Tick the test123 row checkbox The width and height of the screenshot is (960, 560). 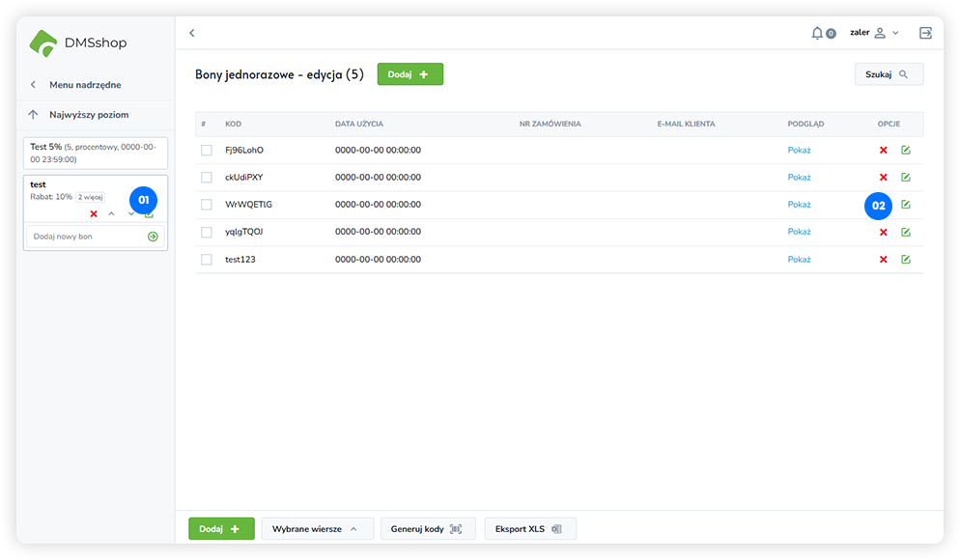(207, 260)
